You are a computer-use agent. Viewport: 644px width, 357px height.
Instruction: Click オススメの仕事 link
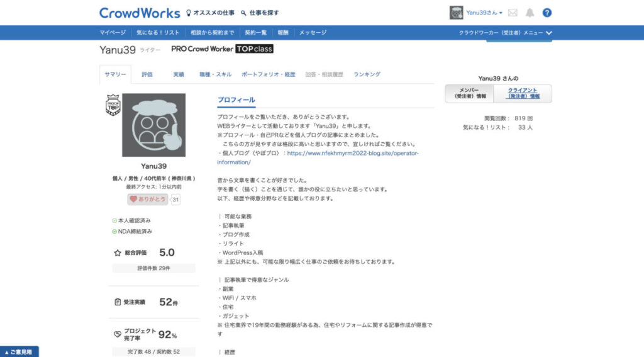pyautogui.click(x=214, y=13)
